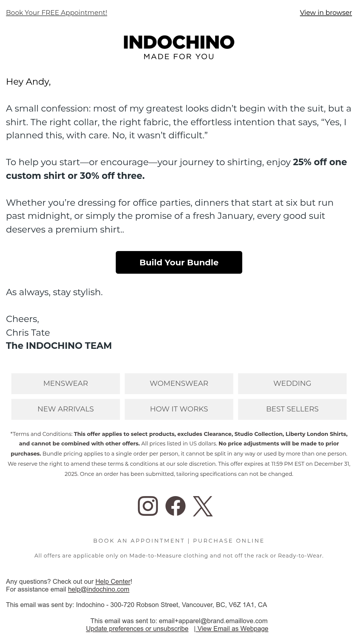View BEST SELLERS

292,409
